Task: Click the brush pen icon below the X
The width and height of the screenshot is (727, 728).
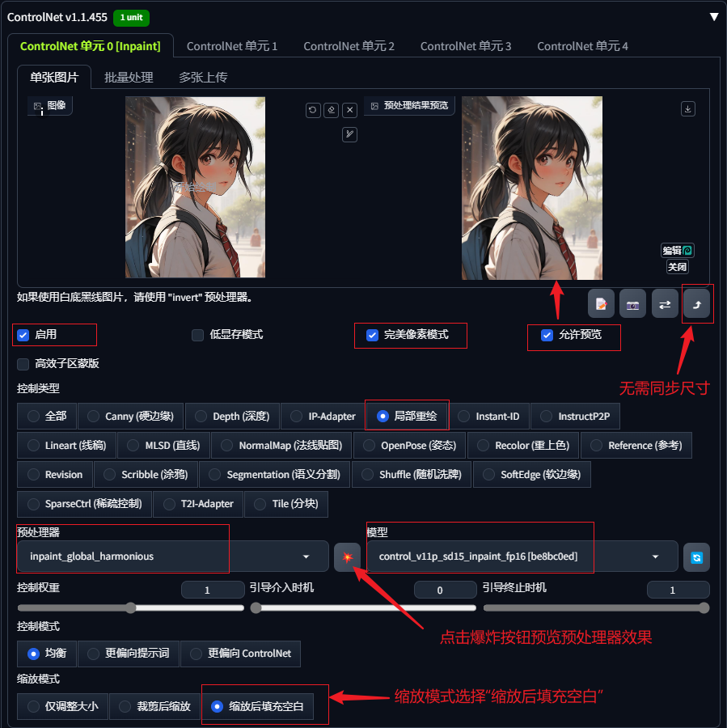Action: click(349, 134)
